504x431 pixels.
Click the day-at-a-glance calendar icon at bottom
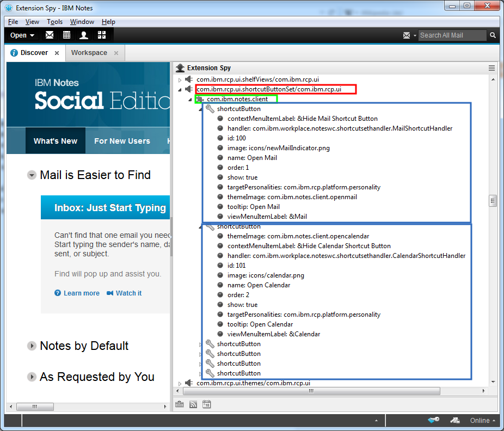[207, 404]
